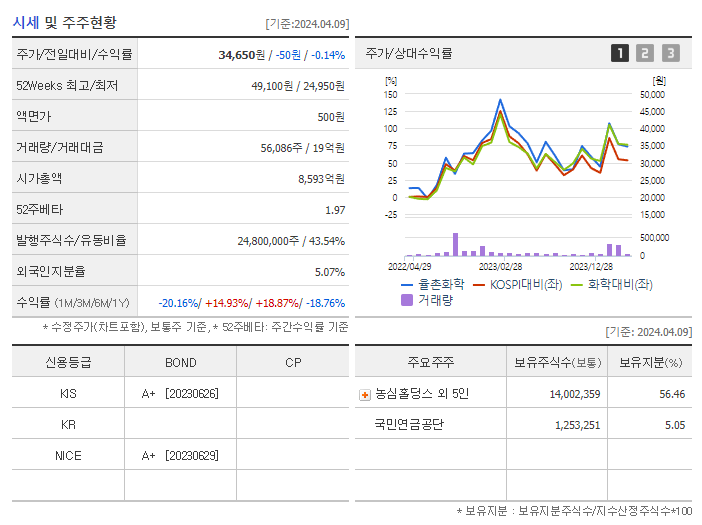Viewport: 702px width, 525px height.
Task: Select the 1.97 beta value
Action: click(335, 210)
